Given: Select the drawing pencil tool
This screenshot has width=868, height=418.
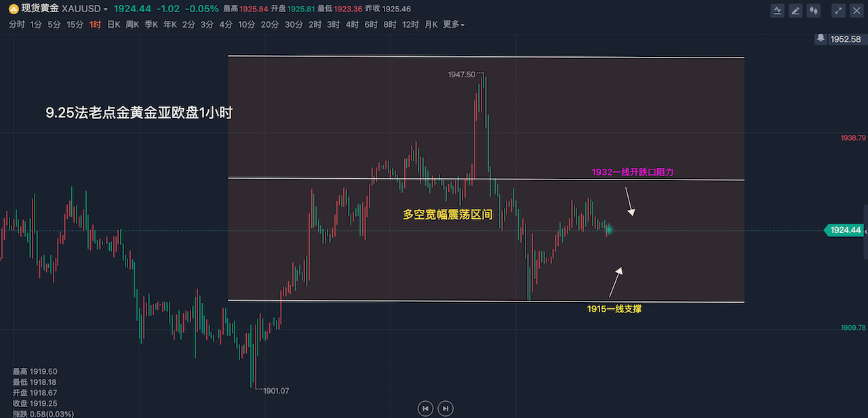Looking at the screenshot, I should click(796, 11).
